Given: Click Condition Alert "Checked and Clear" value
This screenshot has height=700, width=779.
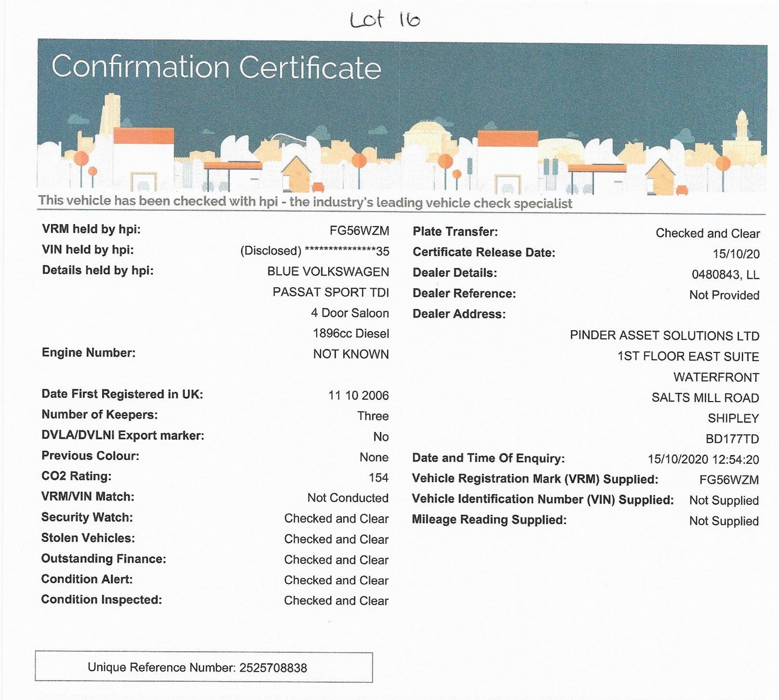Looking at the screenshot, I should [x=336, y=580].
